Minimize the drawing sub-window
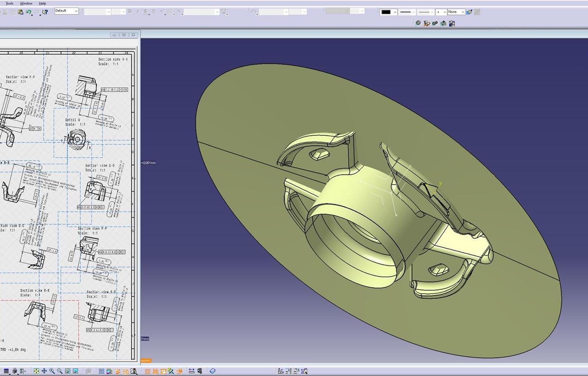The image size is (588, 376). (114, 35)
